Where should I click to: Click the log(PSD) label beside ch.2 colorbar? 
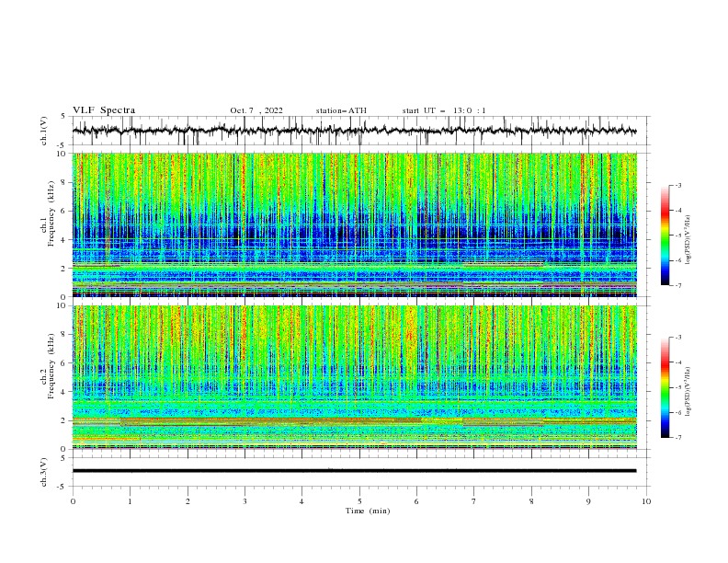click(688, 392)
